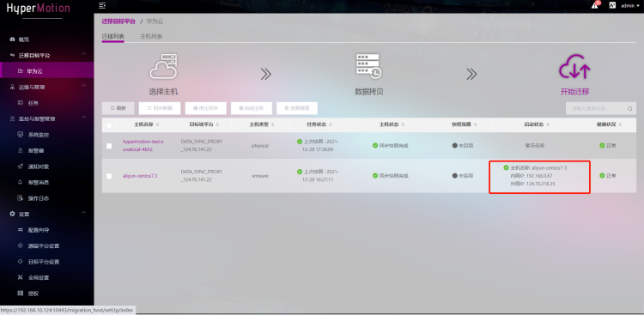Image resolution: width=644 pixels, height=315 pixels.
Task: Collapse the 运维与管理 sidebar group
Action: (84, 87)
